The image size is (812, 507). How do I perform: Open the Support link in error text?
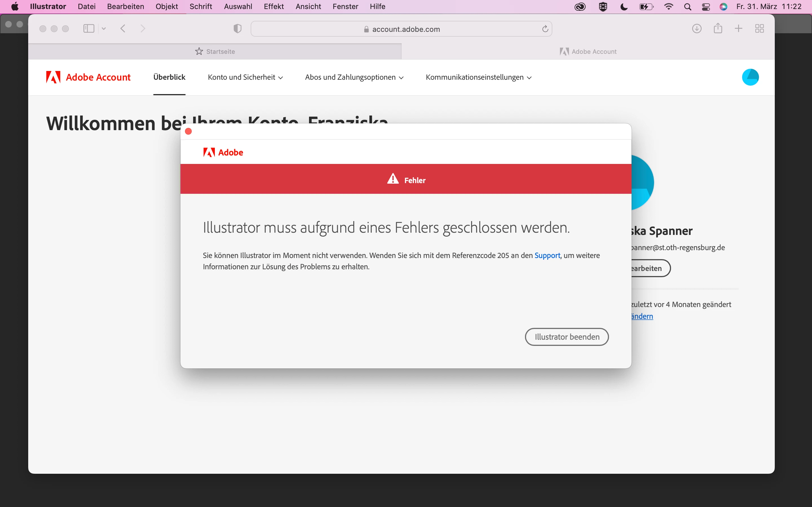pyautogui.click(x=547, y=255)
